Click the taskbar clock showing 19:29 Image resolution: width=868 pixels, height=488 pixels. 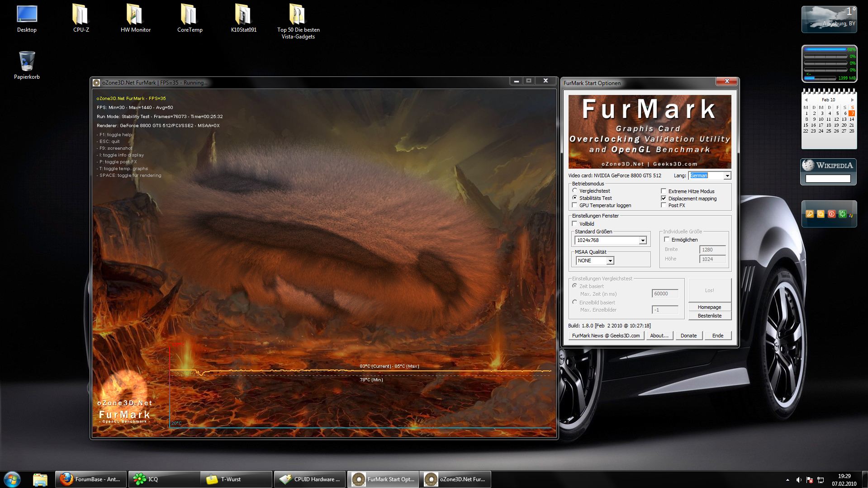(x=844, y=479)
